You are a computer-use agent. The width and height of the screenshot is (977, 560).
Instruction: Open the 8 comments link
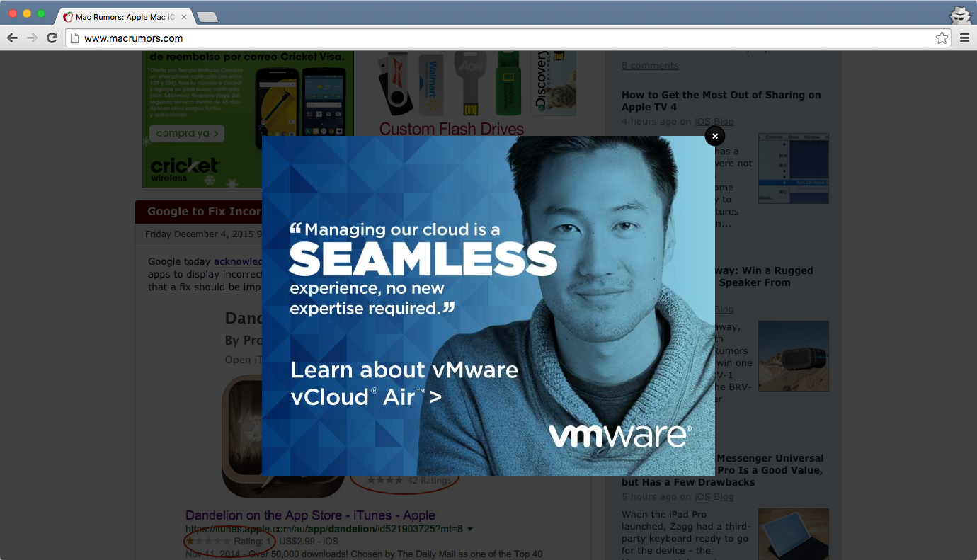650,65
